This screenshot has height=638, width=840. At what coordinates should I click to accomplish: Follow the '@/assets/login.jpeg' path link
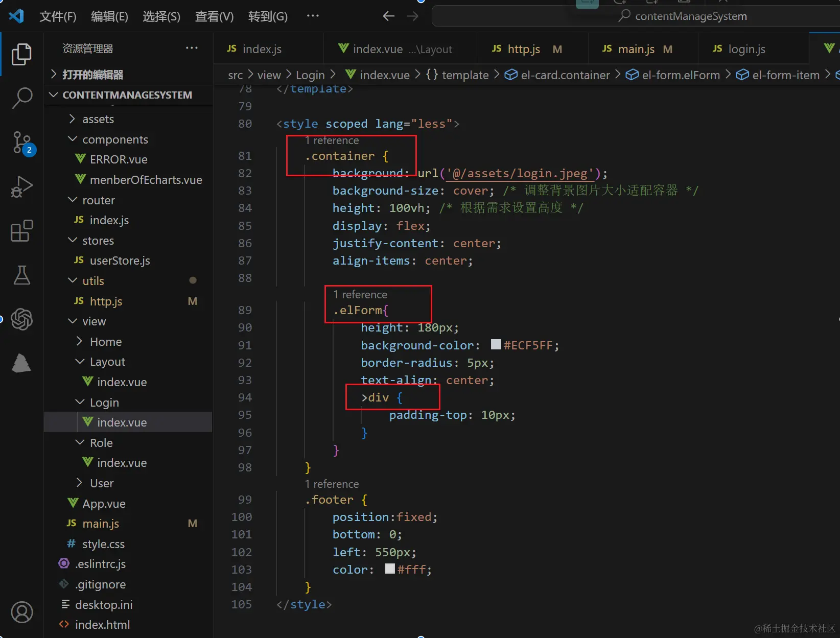pos(520,174)
